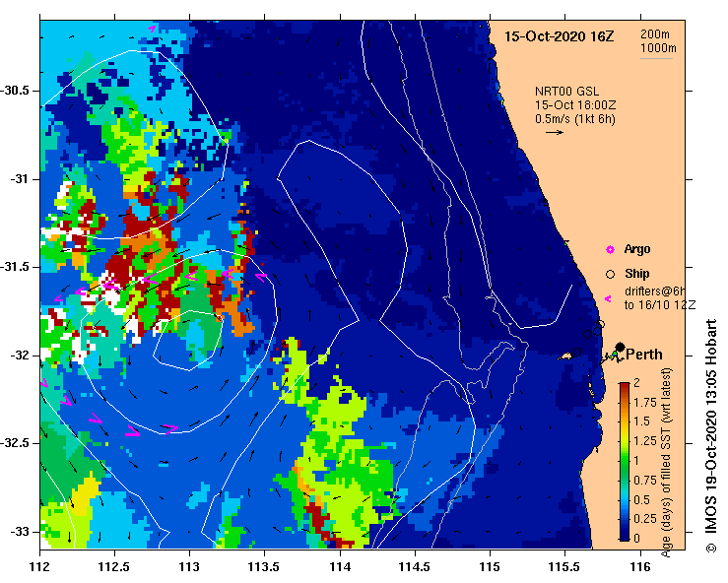Click the '15-Oct 18:00Z' timestamp

[575, 105]
